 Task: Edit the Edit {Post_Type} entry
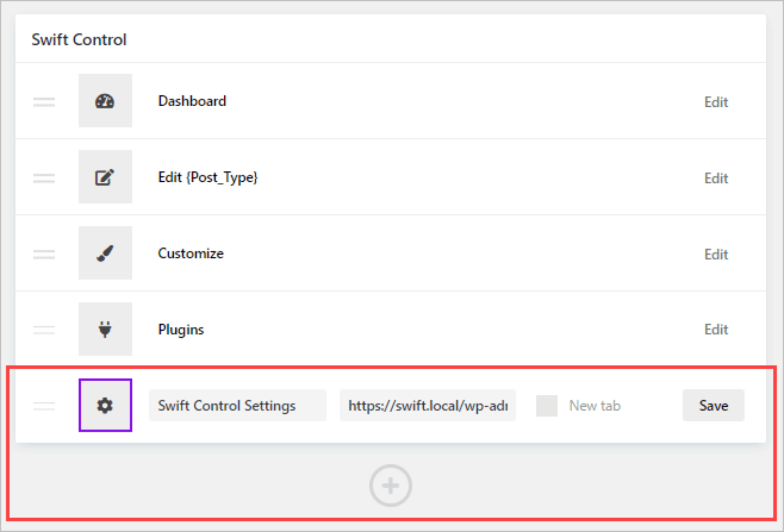point(716,178)
